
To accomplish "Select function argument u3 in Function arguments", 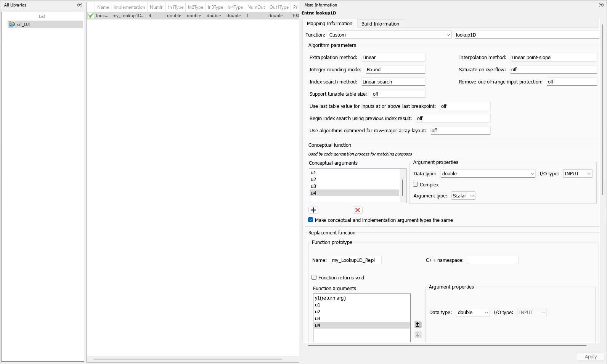I will coord(362,319).
